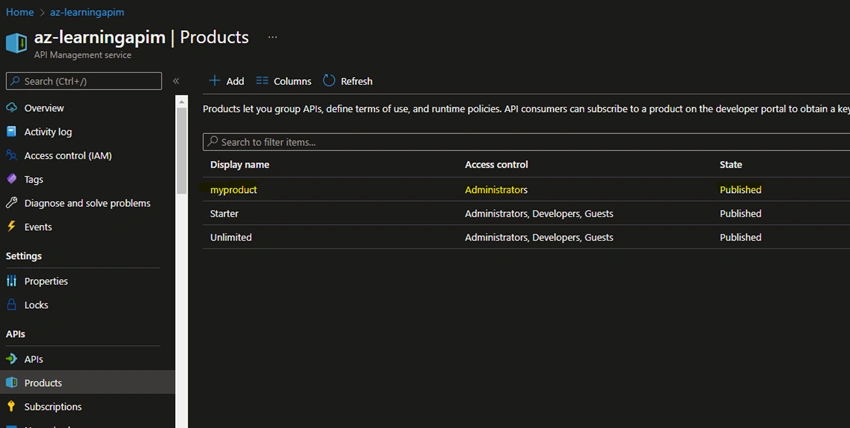Image resolution: width=850 pixels, height=428 pixels.
Task: Click the magnifier icon in sidebar search
Action: click(15, 81)
